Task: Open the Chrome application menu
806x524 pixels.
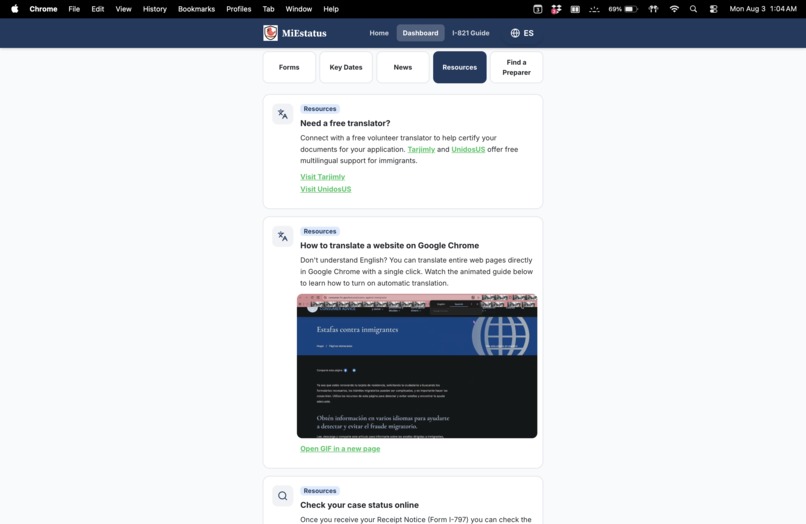Action: click(x=43, y=9)
